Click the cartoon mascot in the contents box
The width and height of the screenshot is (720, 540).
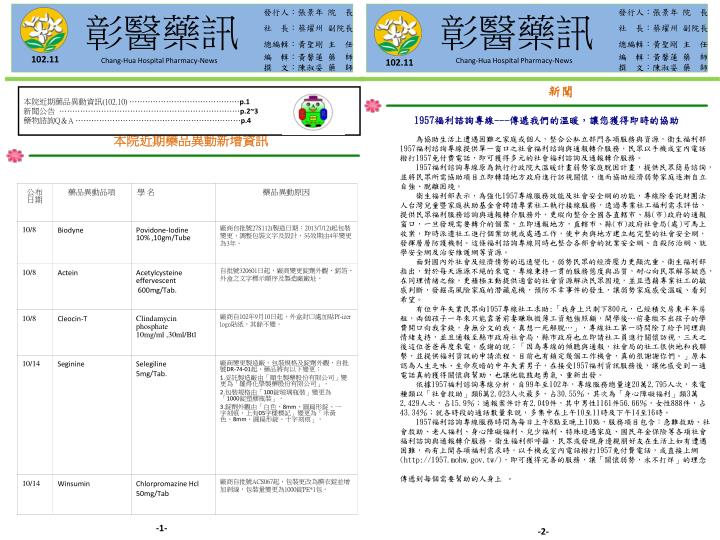point(313,112)
